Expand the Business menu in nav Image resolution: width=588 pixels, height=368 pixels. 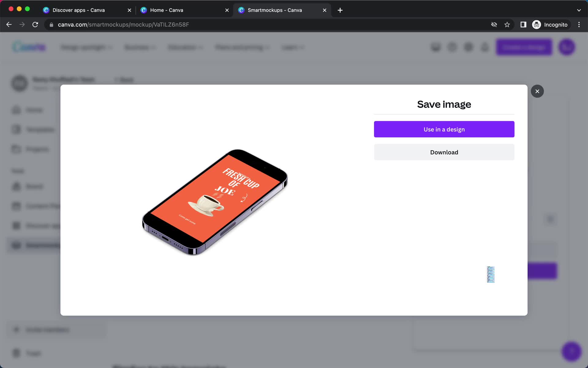coord(140,47)
